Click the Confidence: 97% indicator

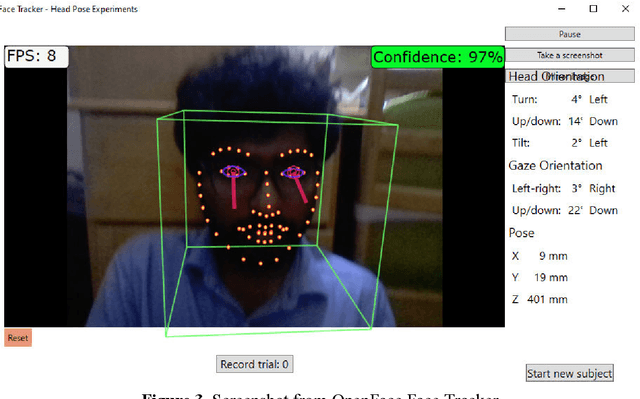(x=438, y=57)
